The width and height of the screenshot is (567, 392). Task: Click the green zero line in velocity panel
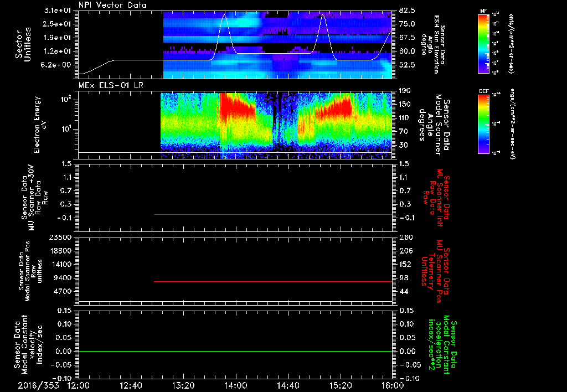click(235, 351)
